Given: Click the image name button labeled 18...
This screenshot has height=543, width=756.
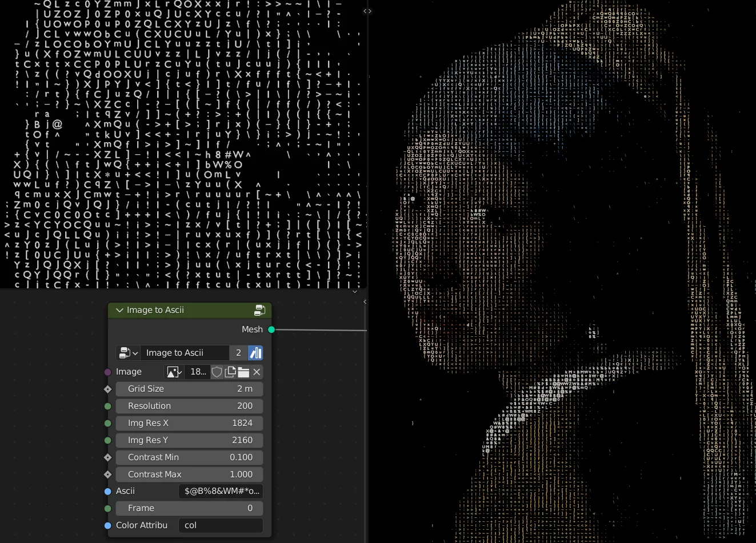Looking at the screenshot, I should tap(197, 372).
